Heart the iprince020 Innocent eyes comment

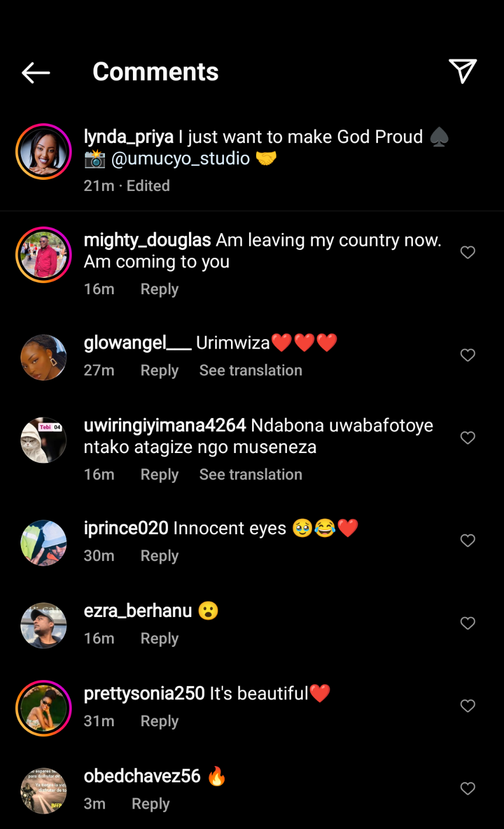(x=468, y=541)
